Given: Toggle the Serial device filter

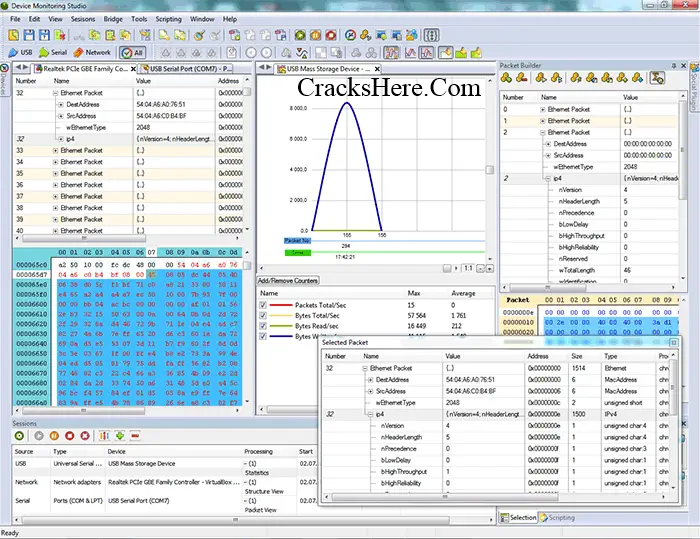Looking at the screenshot, I should point(53,52).
